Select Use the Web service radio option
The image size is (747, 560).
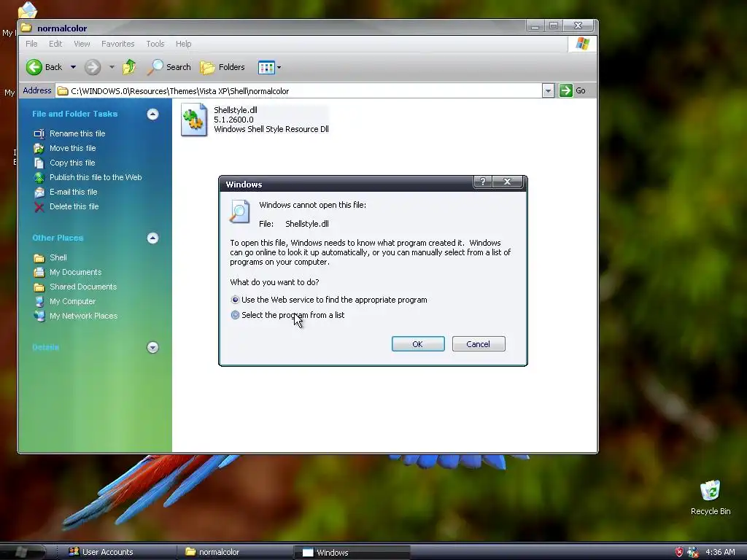tap(235, 300)
